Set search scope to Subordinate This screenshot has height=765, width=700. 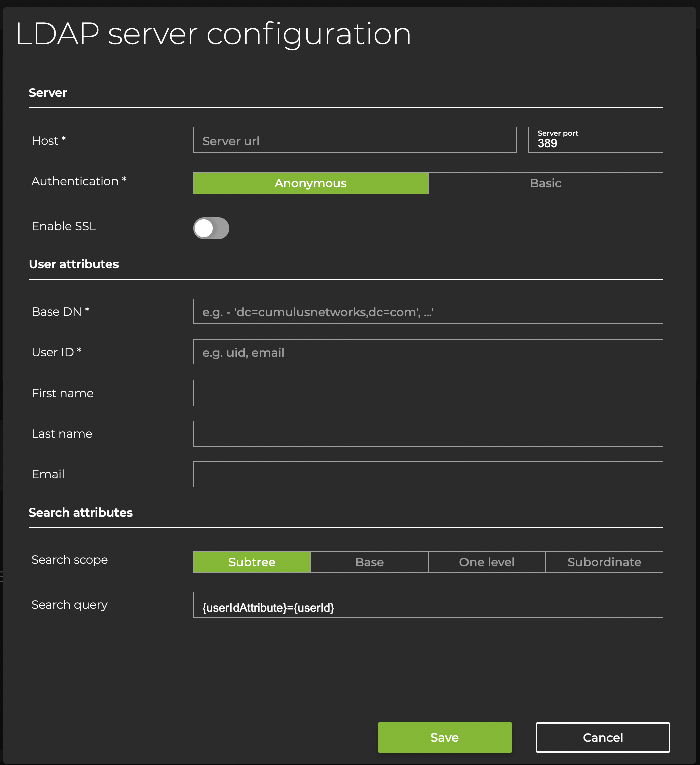tap(604, 562)
